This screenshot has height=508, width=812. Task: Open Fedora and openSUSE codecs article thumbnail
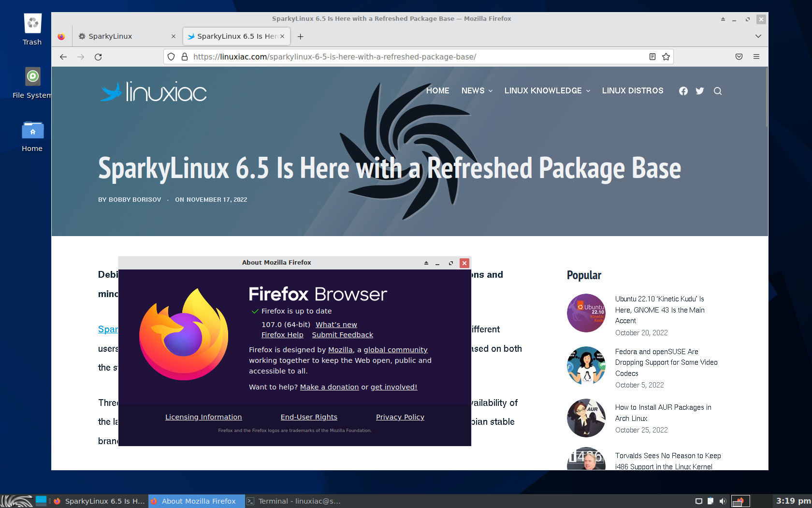586,366
